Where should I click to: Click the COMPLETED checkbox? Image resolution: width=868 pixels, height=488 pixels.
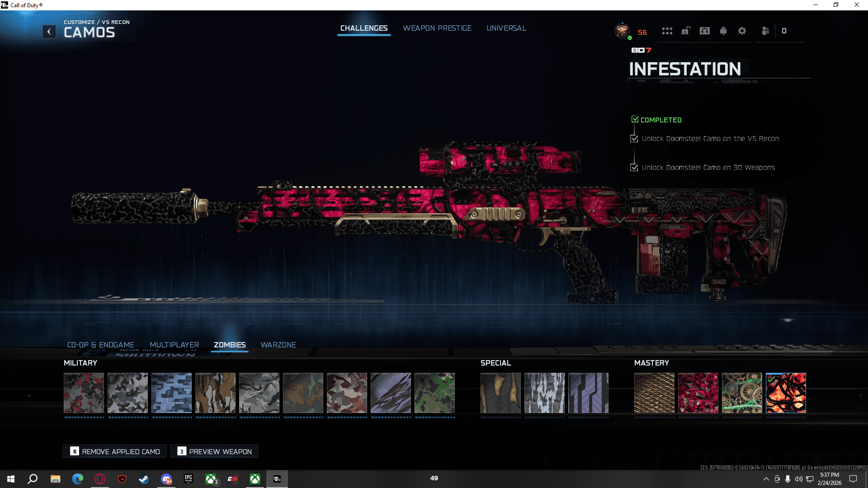click(x=635, y=119)
